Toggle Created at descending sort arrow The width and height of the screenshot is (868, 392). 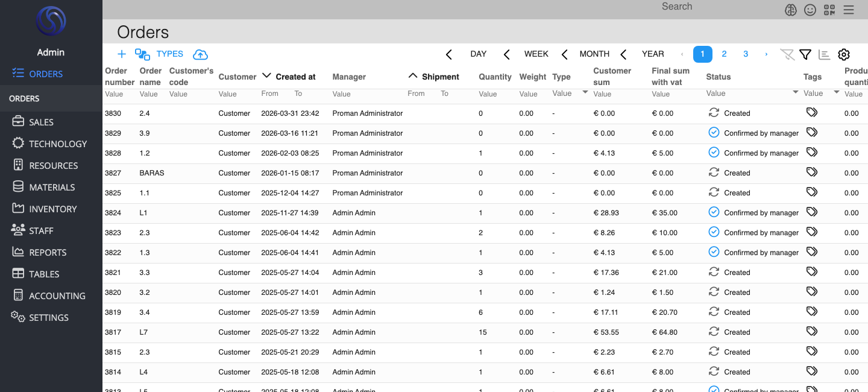point(267,76)
